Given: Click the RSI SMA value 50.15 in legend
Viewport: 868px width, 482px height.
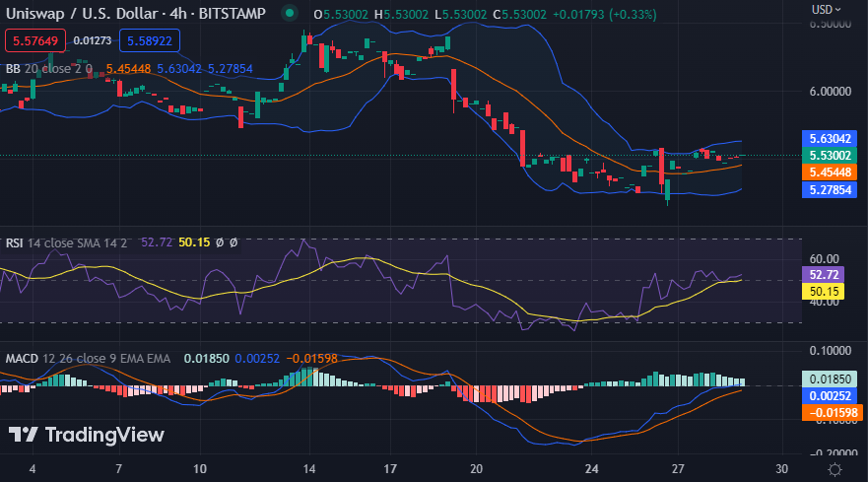Looking at the screenshot, I should pyautogui.click(x=194, y=242).
